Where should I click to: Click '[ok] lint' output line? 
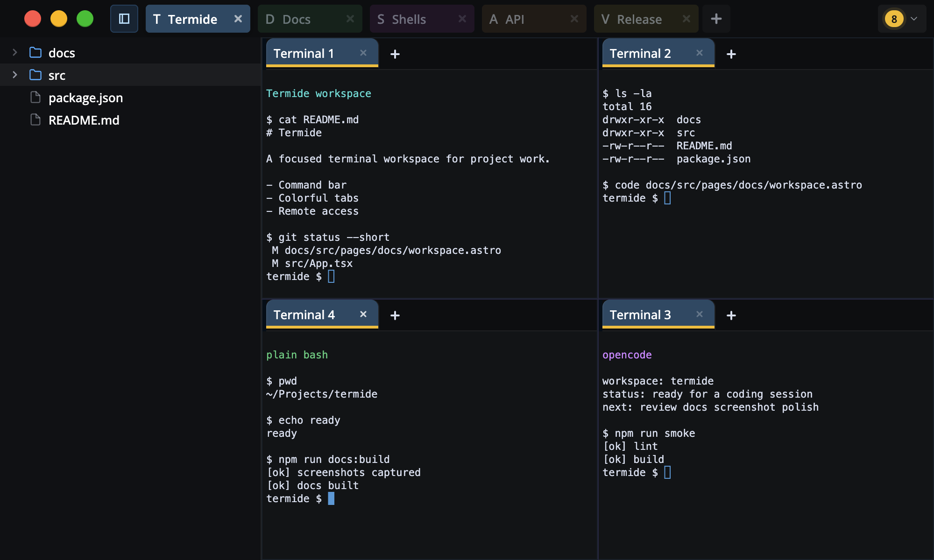click(630, 446)
